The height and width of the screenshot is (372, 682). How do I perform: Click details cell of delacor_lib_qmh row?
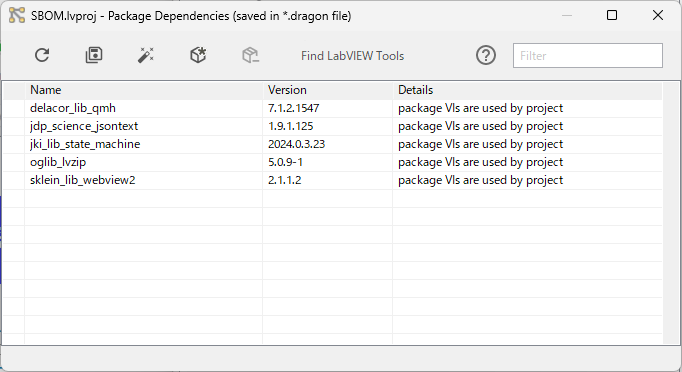(528, 108)
